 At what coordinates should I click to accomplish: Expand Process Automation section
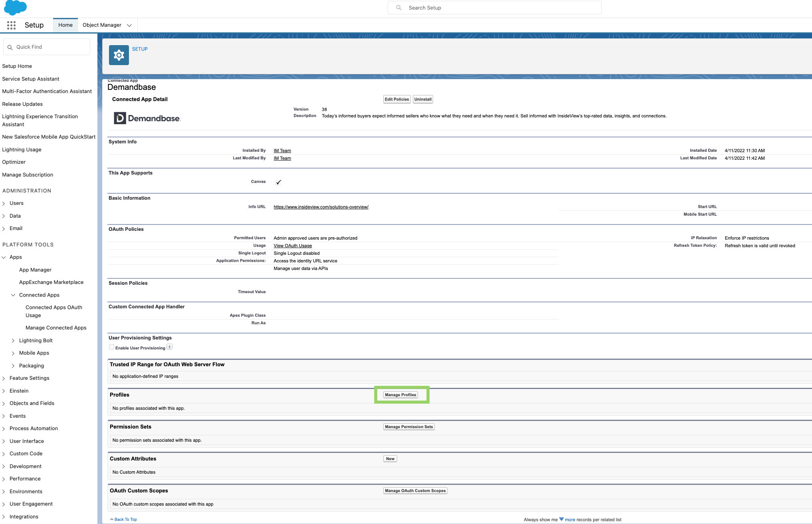coord(4,429)
